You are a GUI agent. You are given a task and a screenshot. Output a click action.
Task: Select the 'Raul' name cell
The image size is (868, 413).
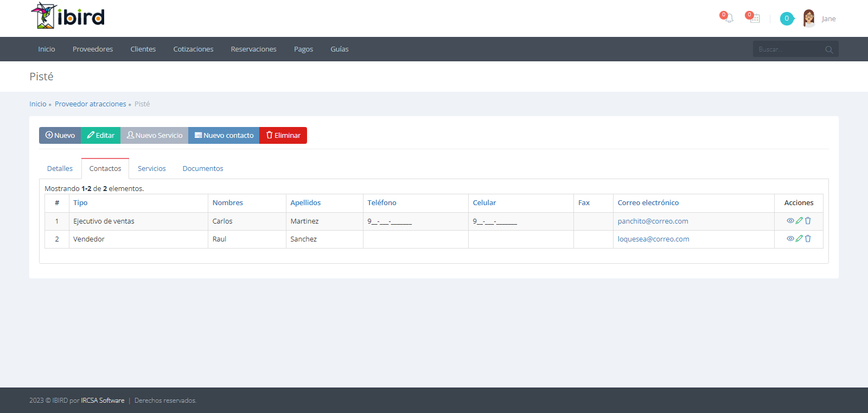click(247, 239)
